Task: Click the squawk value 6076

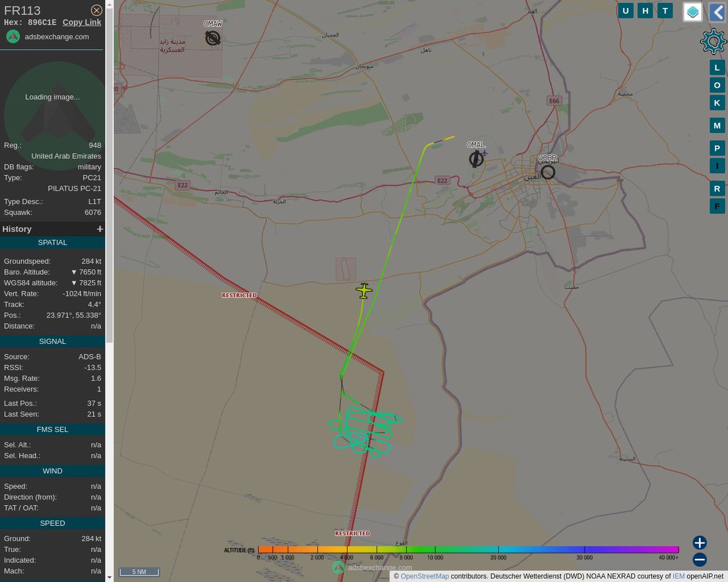Action: 92,213
